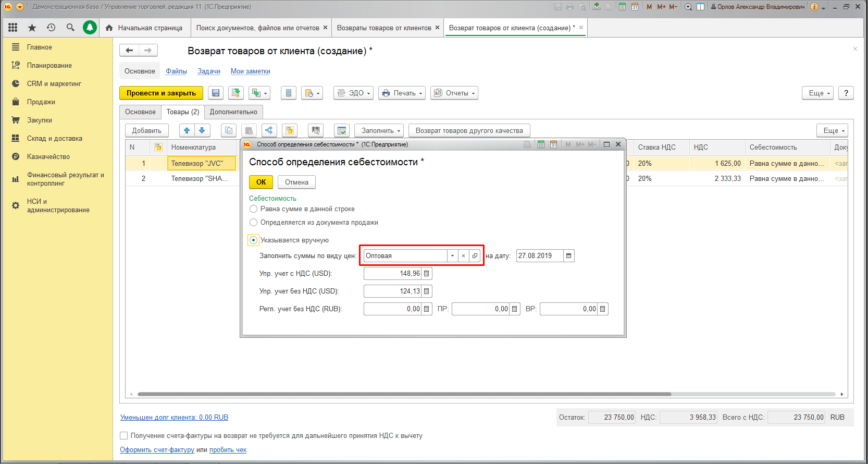This screenshot has height=464, width=868.
Task: Open calculator icon in dialog title bar
Action: 541,144
